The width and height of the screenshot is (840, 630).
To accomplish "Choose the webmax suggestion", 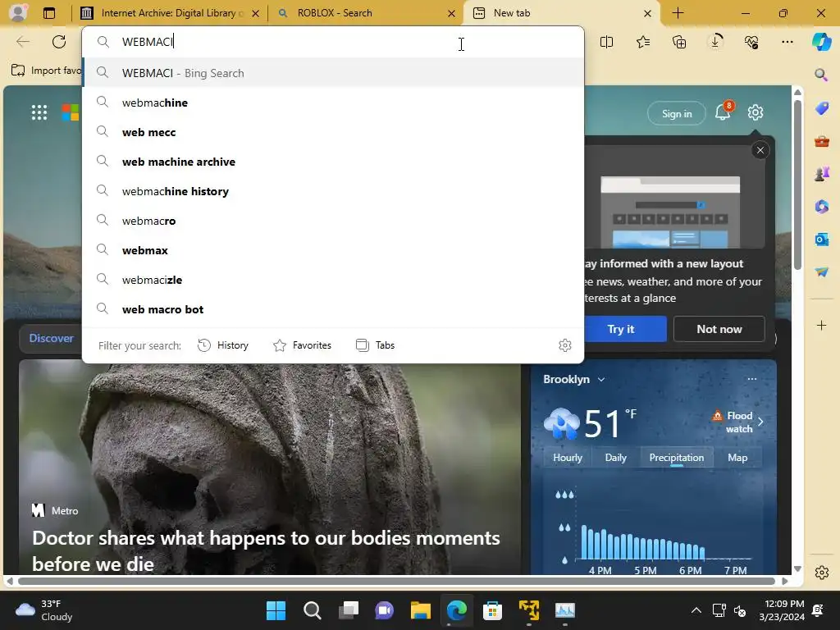I will point(333,249).
